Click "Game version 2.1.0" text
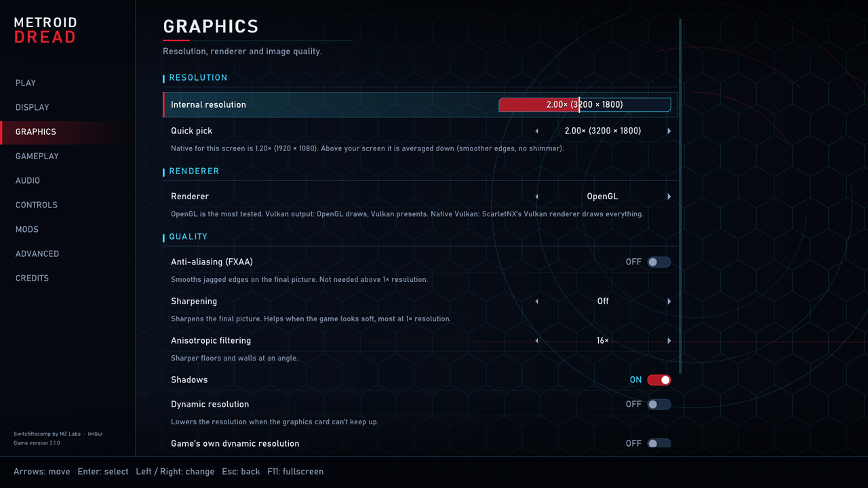 37,443
